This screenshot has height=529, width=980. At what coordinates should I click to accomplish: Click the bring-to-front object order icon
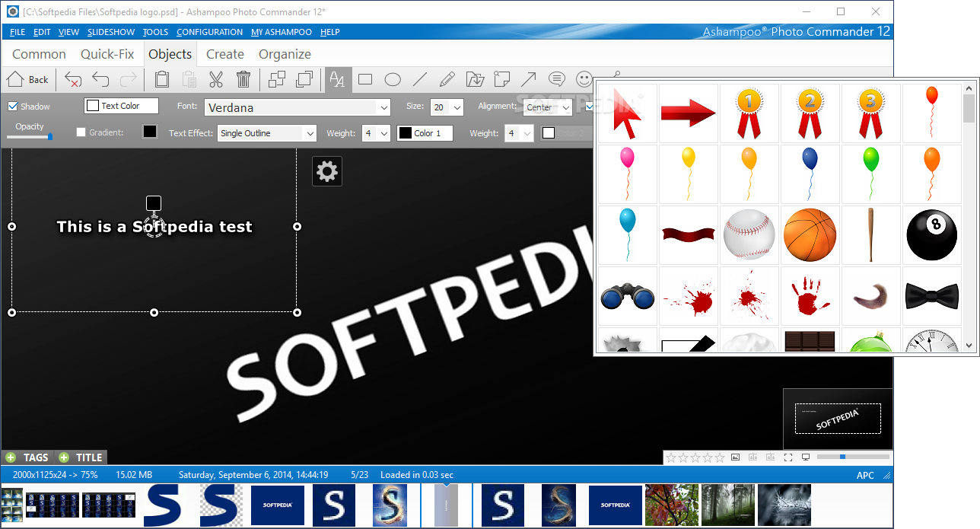pyautogui.click(x=304, y=79)
